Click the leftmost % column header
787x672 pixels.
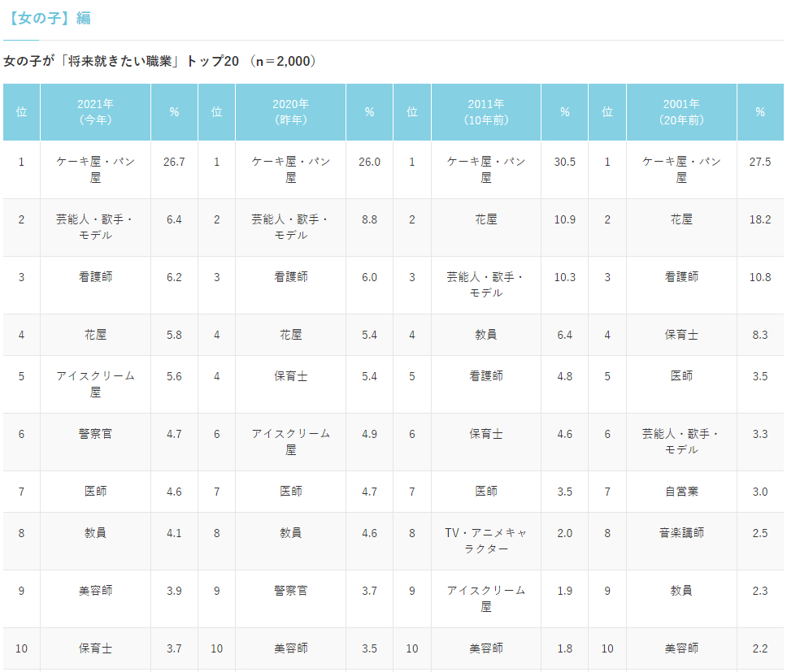(x=173, y=111)
